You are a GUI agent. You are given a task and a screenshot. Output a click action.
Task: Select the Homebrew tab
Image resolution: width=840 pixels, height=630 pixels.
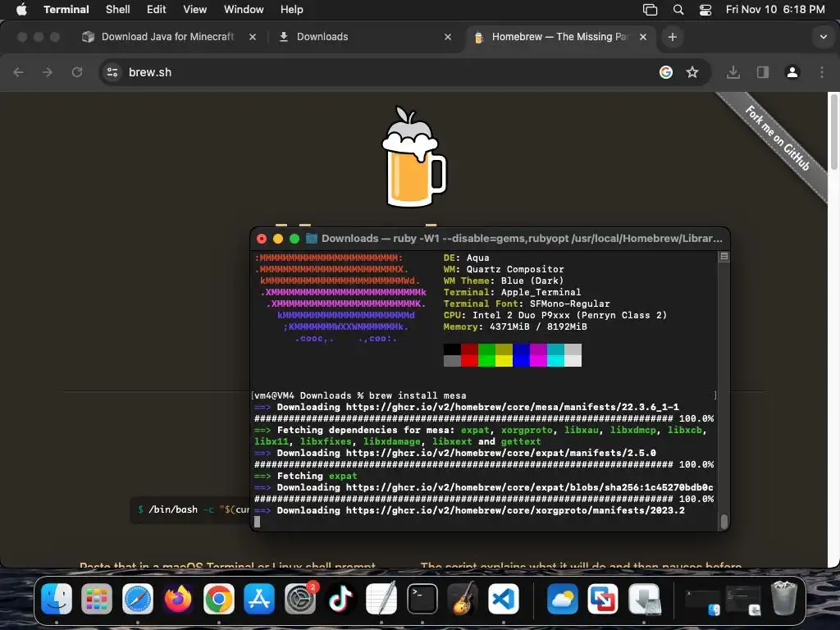click(x=559, y=36)
